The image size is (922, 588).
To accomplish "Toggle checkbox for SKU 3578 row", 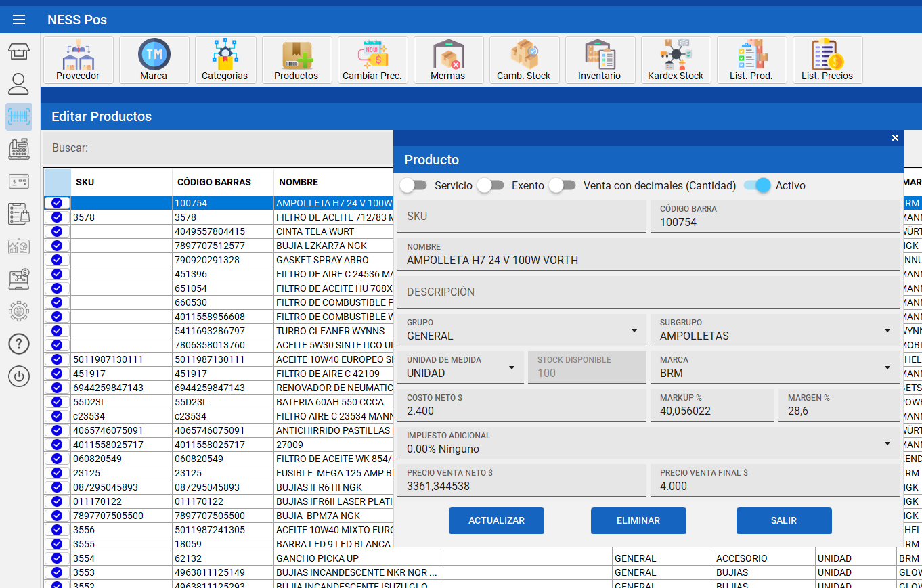I will click(57, 217).
